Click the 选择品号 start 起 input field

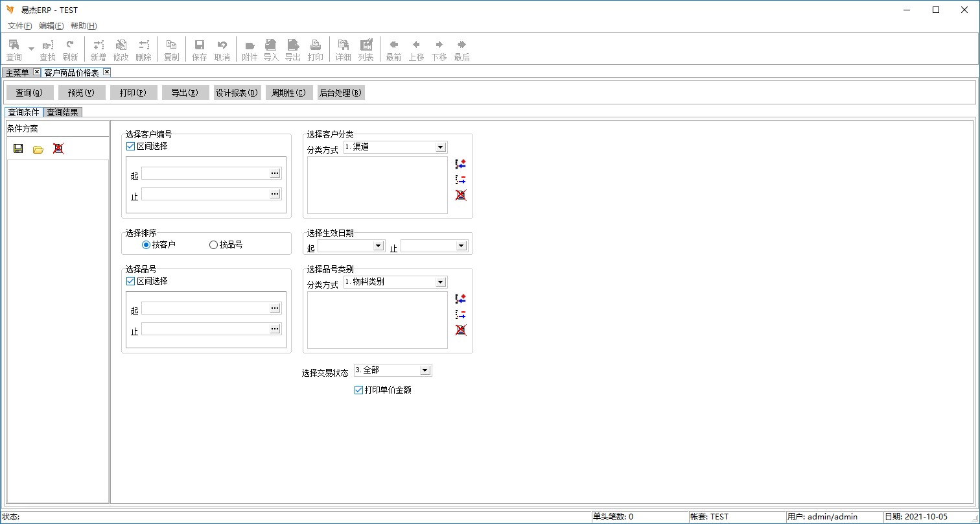click(205, 309)
